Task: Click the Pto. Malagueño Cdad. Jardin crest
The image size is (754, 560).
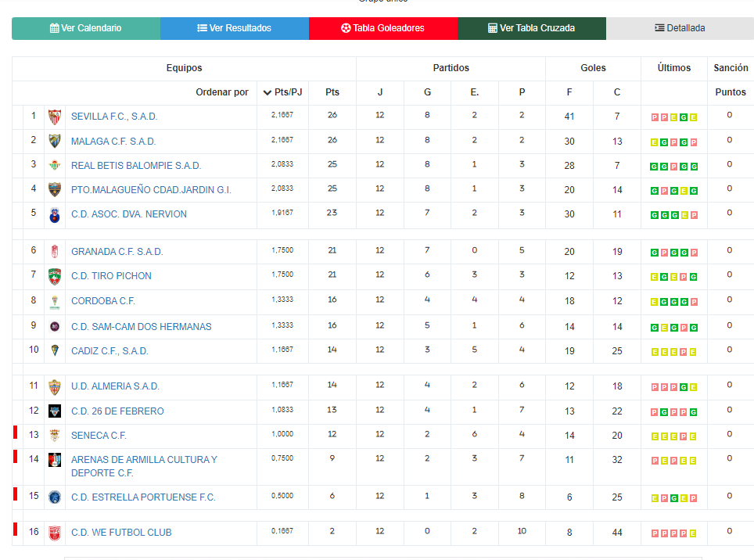Action: point(55,189)
